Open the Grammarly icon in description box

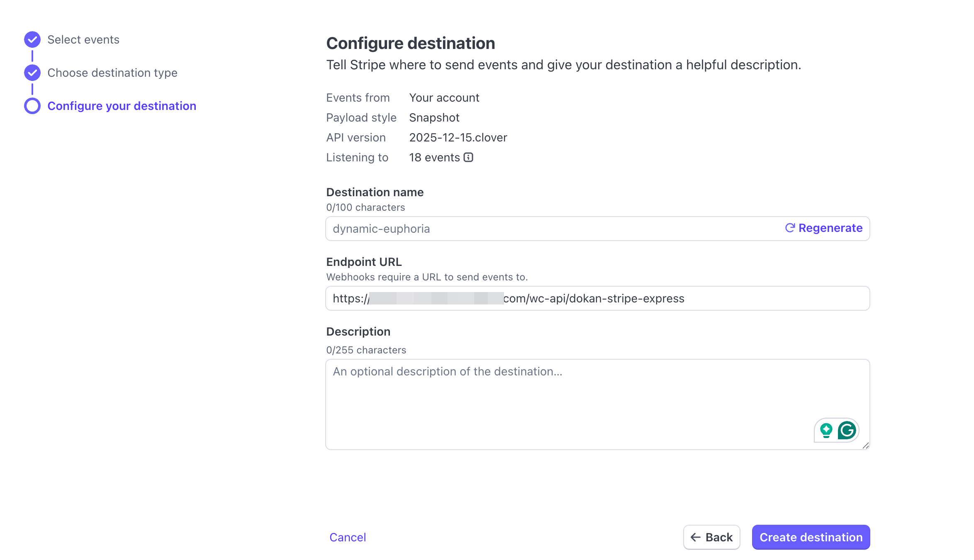(846, 430)
